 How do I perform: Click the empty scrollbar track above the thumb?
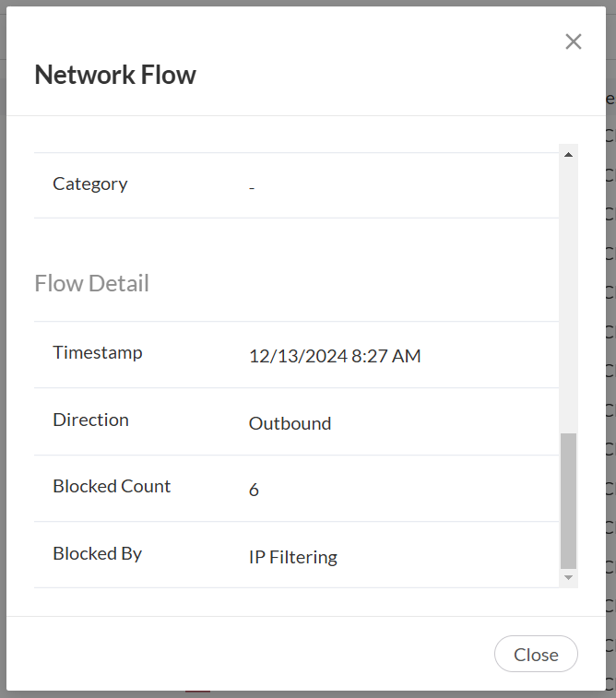568,295
